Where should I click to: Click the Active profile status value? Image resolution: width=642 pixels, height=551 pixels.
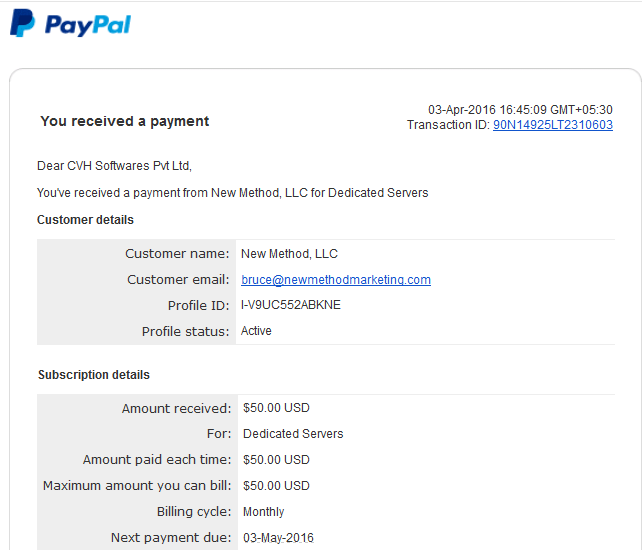256,331
